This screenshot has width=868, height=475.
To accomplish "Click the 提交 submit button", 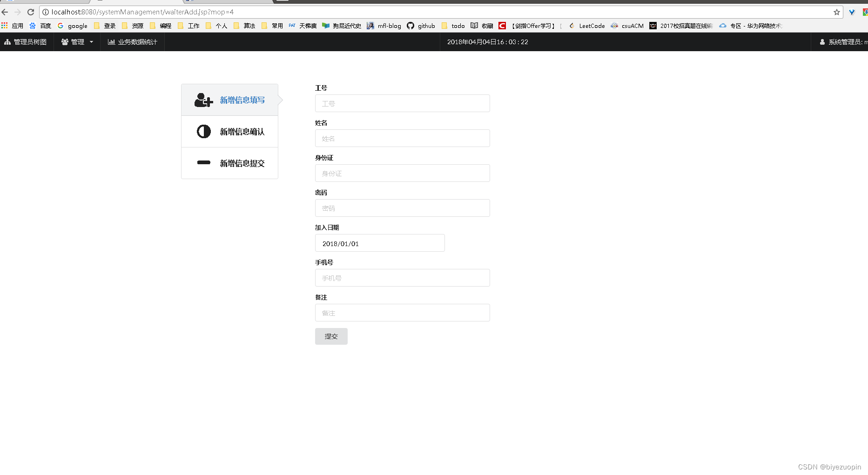I will click(x=331, y=336).
